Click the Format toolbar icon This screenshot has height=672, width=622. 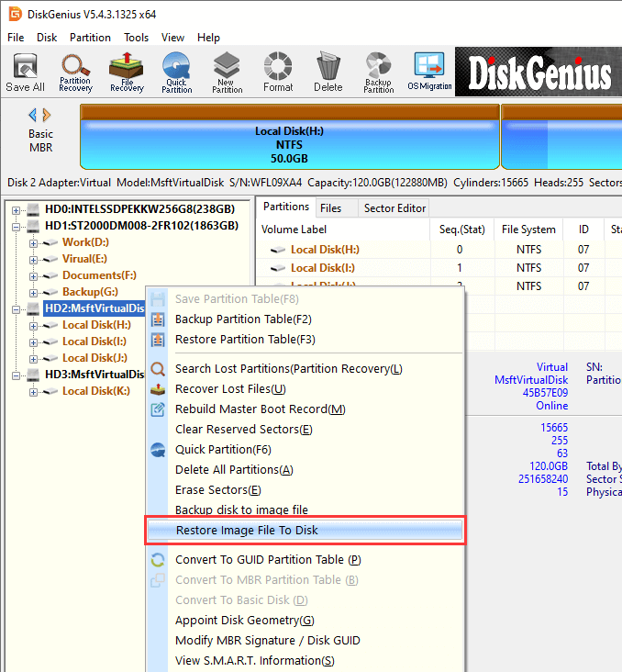coord(278,73)
